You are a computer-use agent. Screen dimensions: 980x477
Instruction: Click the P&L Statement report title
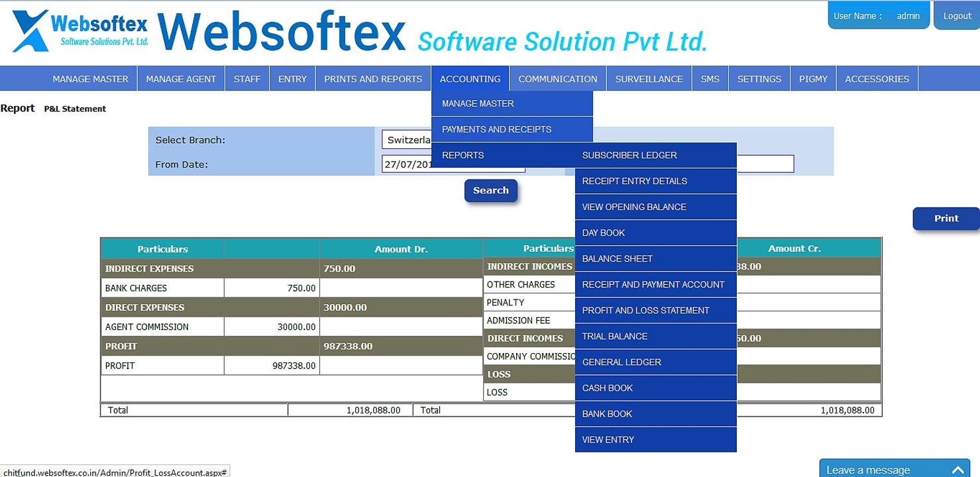[75, 109]
